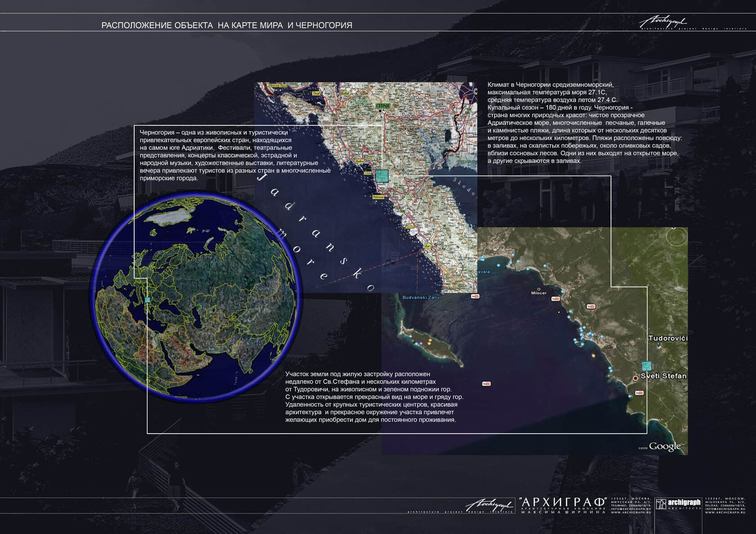Select the cyan location square on the globe
Screen dimensions: 756x534
147,299
